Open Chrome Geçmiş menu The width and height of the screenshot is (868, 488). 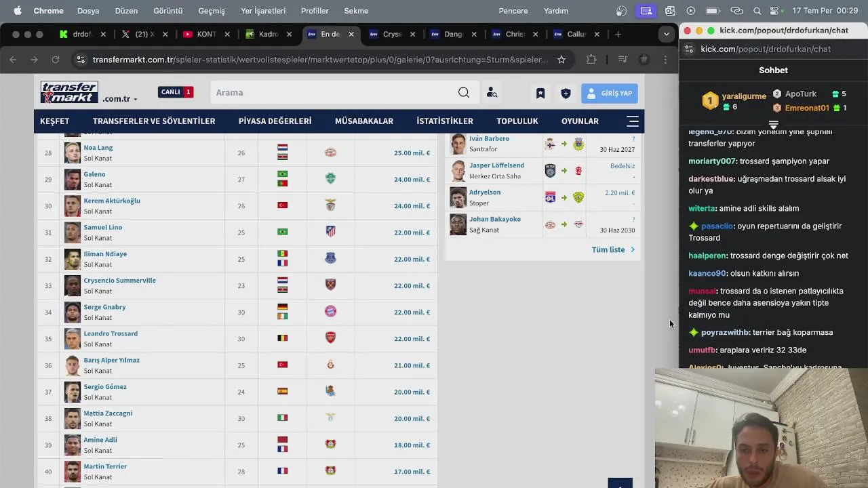click(212, 11)
